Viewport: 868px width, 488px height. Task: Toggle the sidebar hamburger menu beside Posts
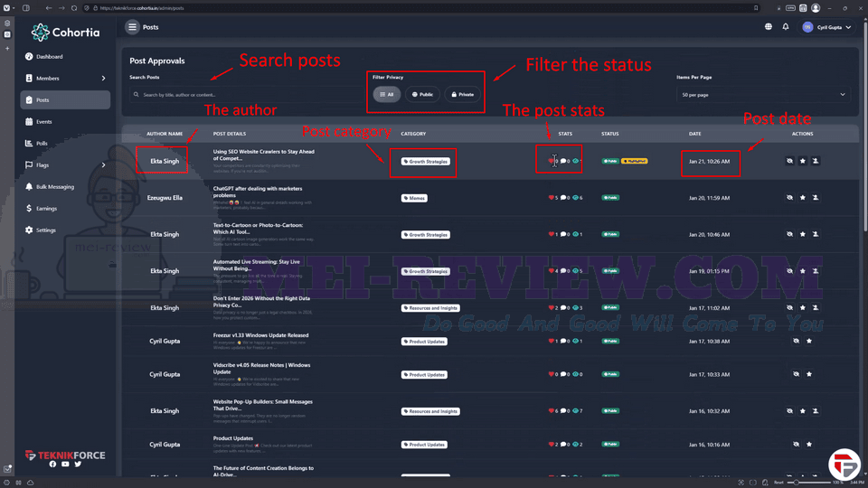click(132, 26)
